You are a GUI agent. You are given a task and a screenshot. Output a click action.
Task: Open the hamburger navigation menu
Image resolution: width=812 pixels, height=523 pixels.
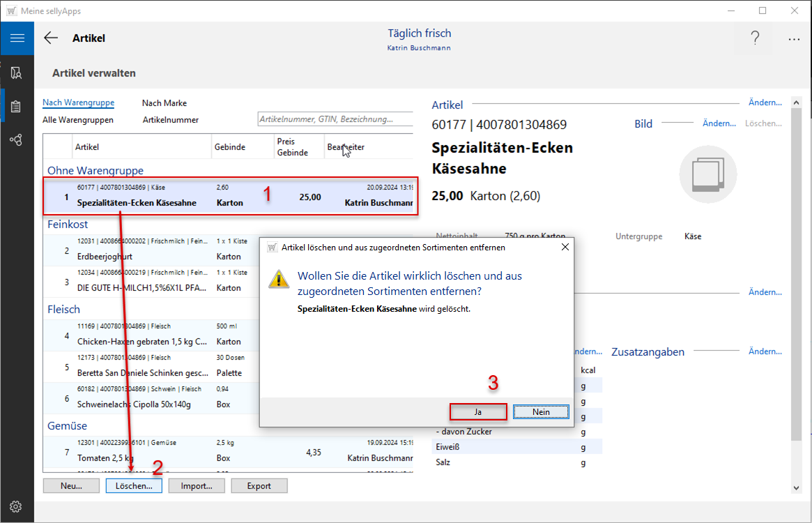click(x=17, y=38)
